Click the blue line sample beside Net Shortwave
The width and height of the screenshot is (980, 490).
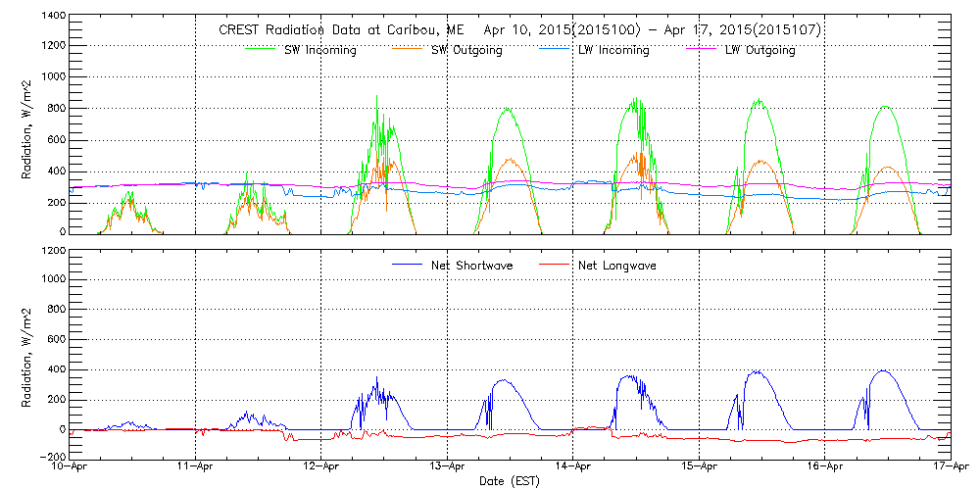tap(408, 266)
